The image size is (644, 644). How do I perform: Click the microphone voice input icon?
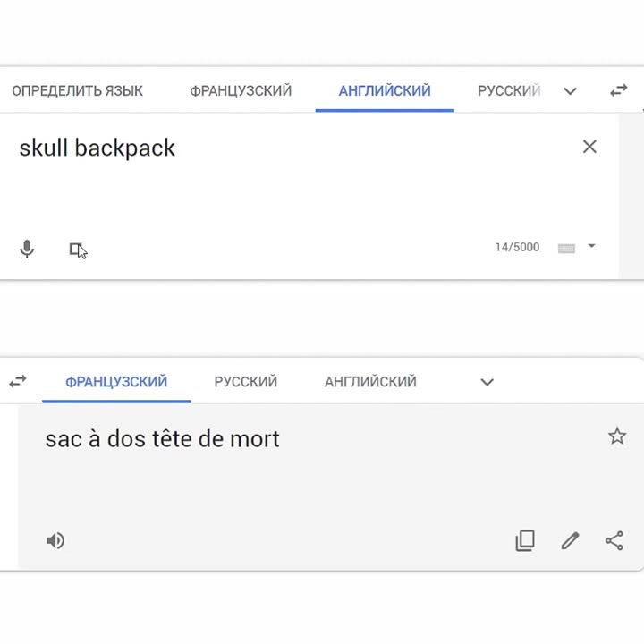pos(27,249)
